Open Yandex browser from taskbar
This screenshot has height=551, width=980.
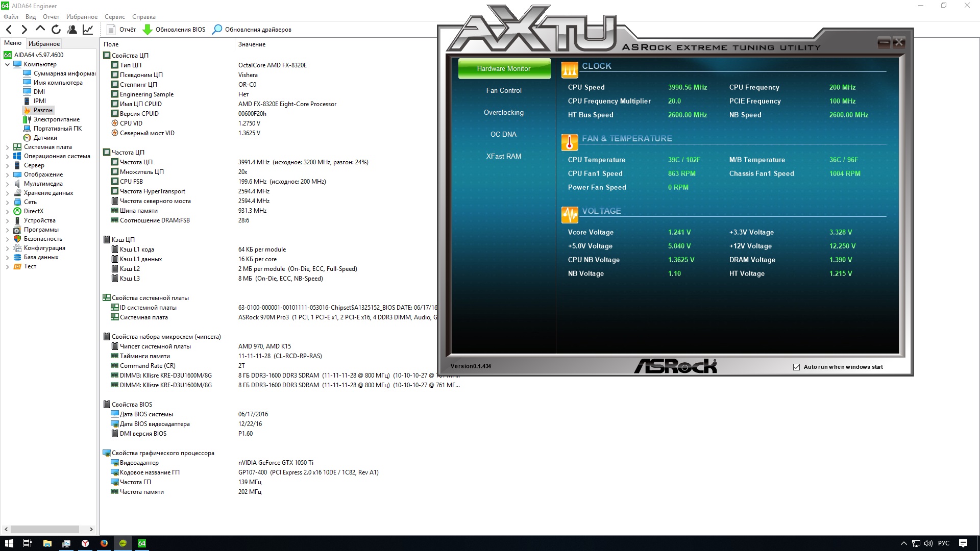(x=85, y=543)
